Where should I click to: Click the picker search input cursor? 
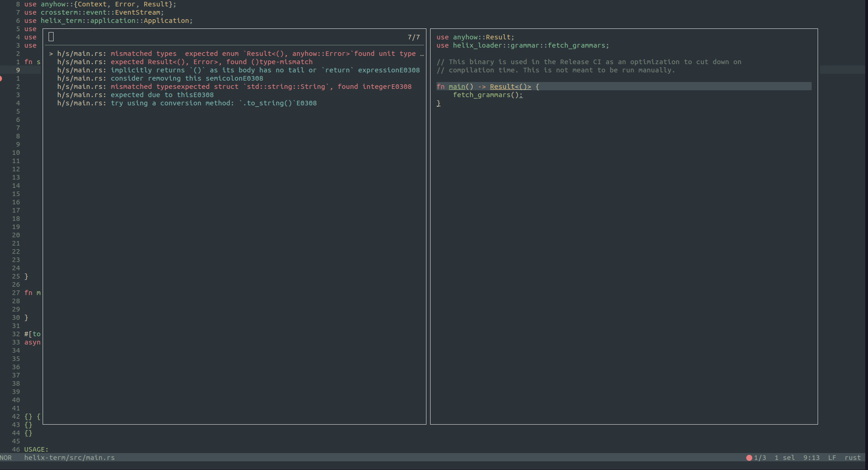click(51, 37)
